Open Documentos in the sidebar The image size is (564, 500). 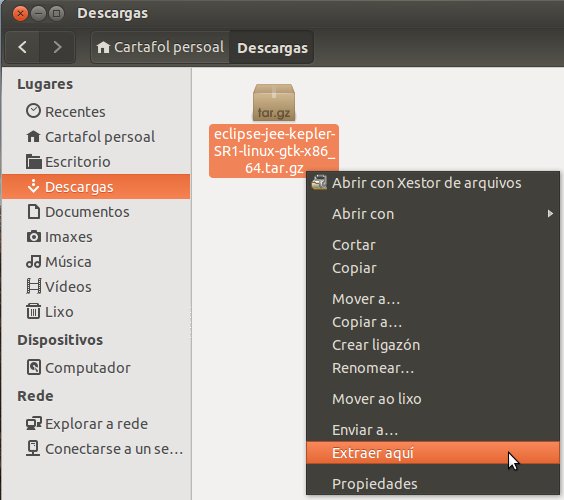(96, 212)
